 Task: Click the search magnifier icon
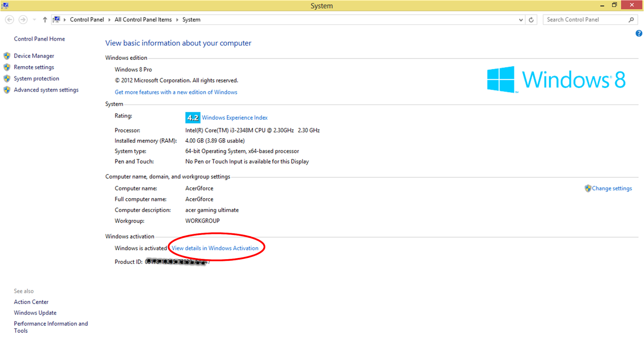(631, 19)
